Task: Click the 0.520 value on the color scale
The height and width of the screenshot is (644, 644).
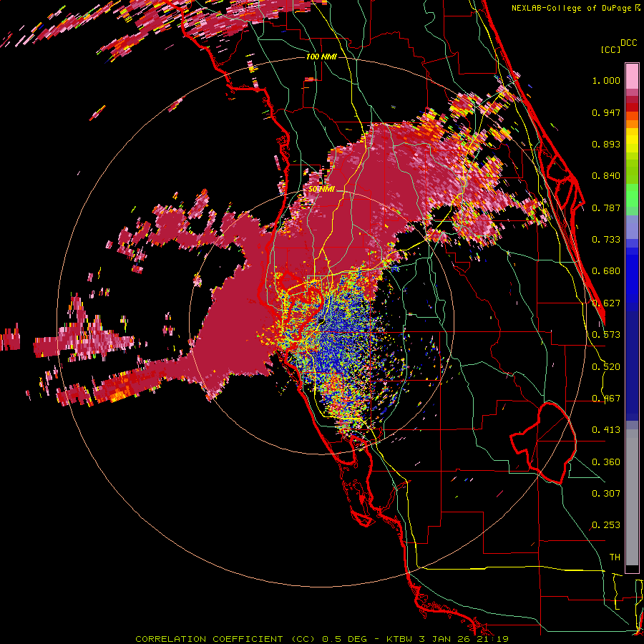Action: [x=606, y=367]
